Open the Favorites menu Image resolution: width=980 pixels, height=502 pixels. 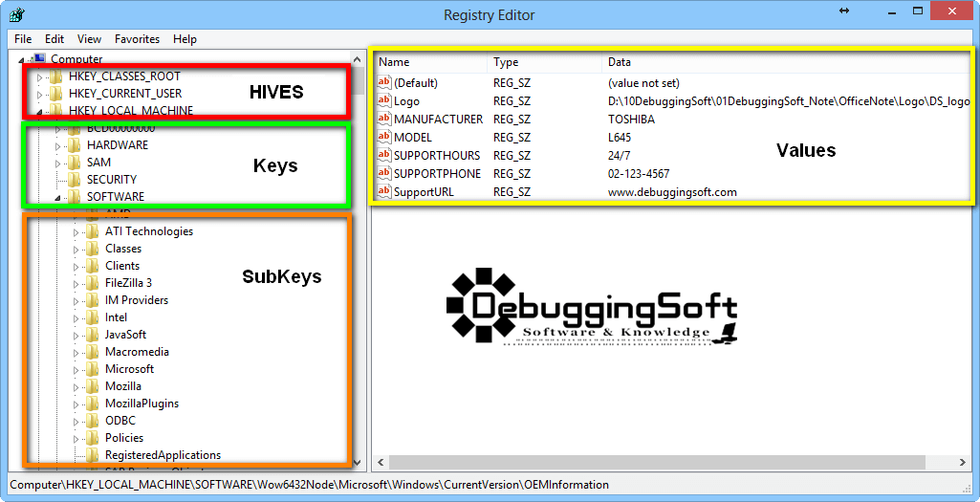pos(137,39)
